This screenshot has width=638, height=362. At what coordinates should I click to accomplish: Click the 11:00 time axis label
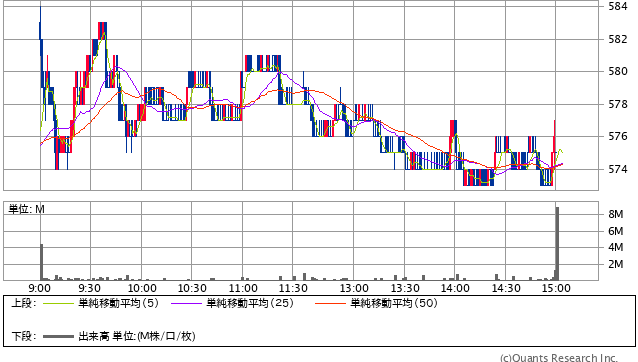coord(243,288)
